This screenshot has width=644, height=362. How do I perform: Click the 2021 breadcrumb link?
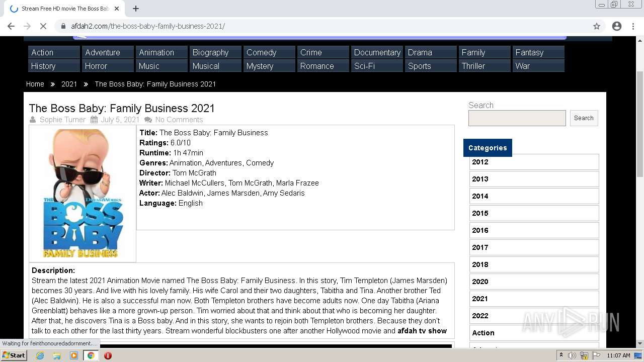point(69,84)
